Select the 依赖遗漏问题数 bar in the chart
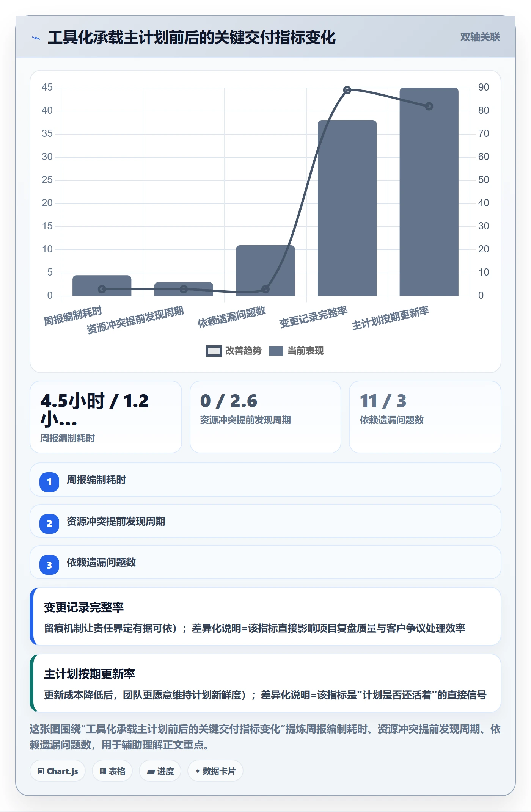The image size is (531, 812). [x=265, y=270]
